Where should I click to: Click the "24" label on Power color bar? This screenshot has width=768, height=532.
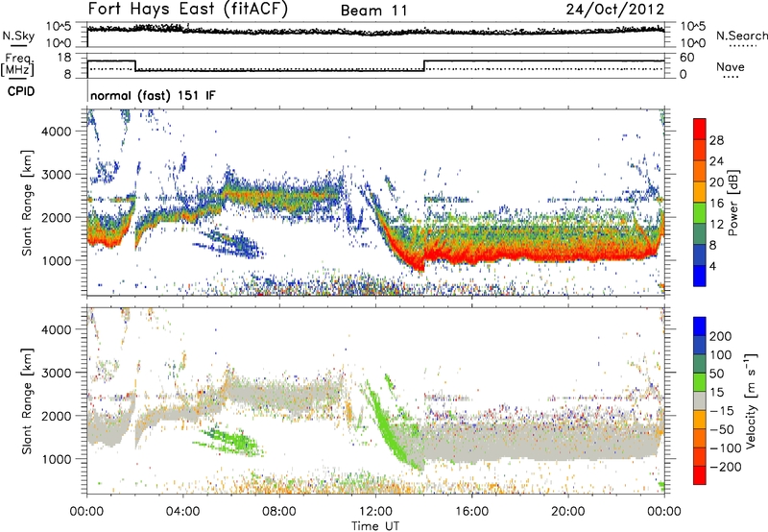716,161
